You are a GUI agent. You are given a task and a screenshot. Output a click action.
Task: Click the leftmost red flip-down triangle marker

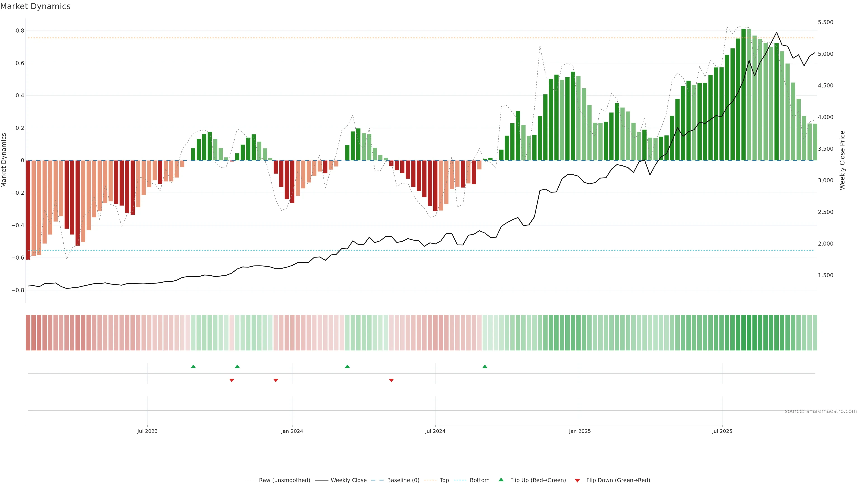point(231,380)
